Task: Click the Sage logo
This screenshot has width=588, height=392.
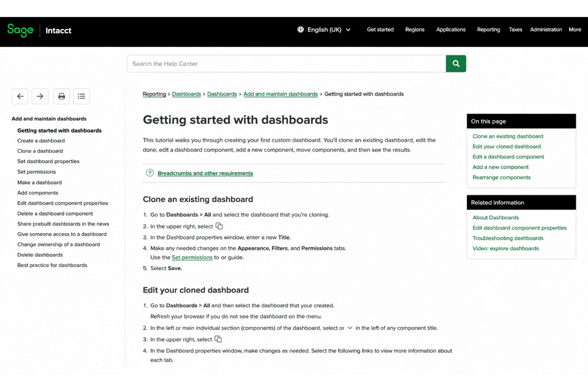Action: pos(20,30)
